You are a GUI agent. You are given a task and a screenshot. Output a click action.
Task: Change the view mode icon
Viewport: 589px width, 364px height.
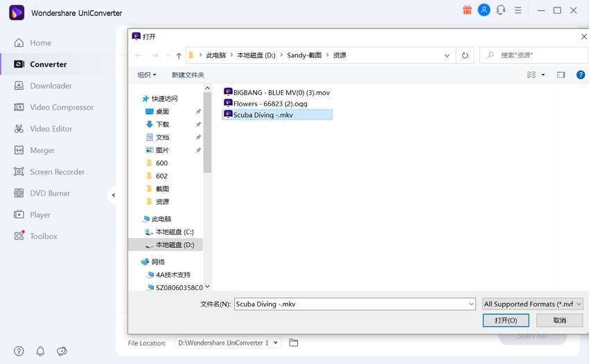[x=531, y=75]
